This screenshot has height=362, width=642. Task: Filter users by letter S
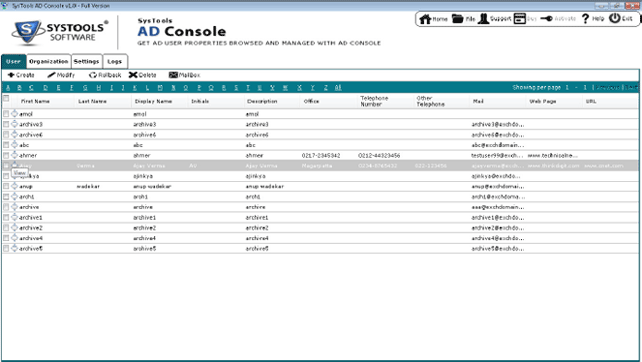[236, 87]
